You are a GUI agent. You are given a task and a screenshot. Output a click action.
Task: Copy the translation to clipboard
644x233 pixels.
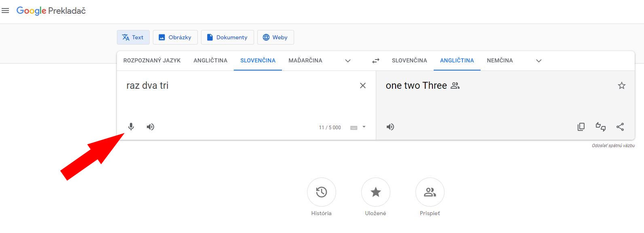(581, 127)
